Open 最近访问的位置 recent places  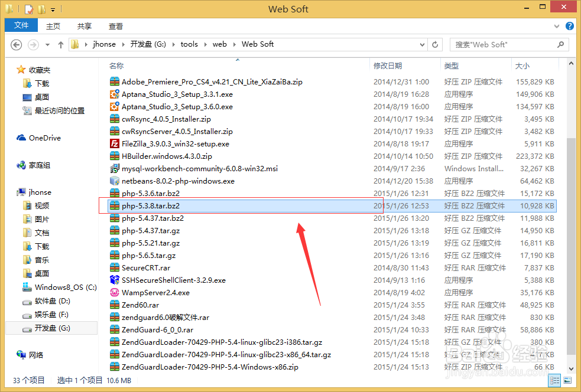pos(54,110)
